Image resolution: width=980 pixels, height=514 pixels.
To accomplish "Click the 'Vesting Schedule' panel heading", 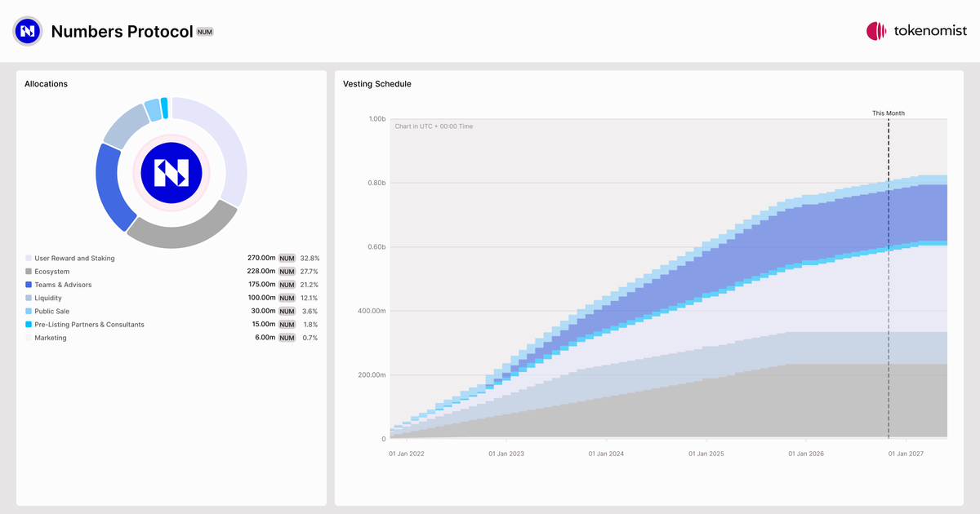I will (377, 84).
